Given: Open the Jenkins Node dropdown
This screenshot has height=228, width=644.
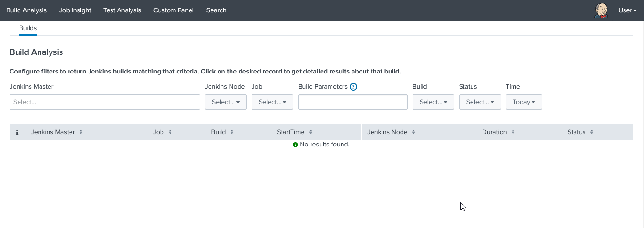Looking at the screenshot, I should [x=226, y=102].
